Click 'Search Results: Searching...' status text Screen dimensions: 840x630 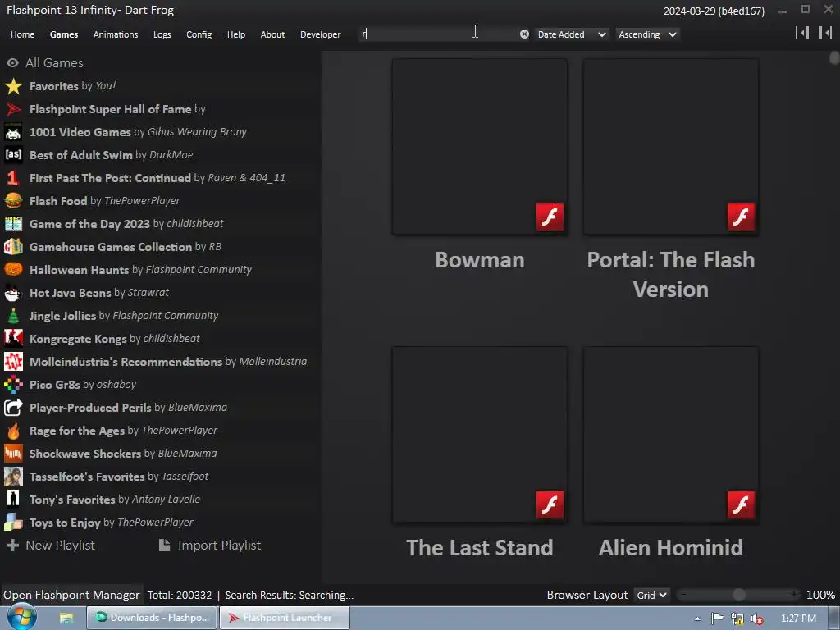(290, 596)
